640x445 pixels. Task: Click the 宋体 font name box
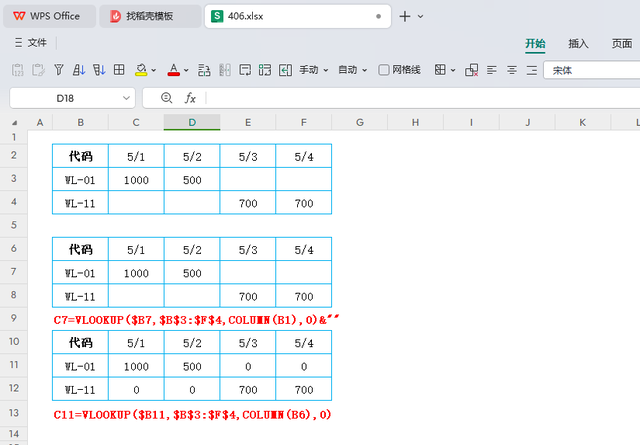592,70
